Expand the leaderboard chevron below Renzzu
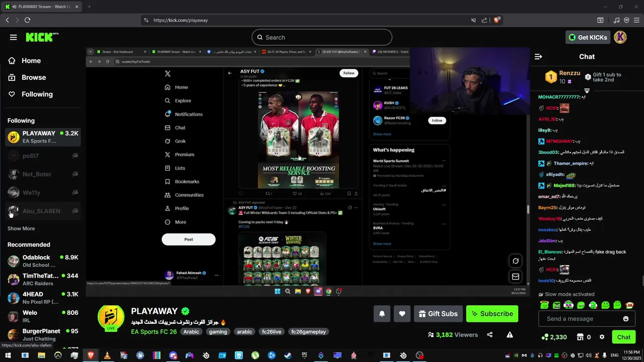Image resolution: width=644 pixels, height=362 pixels. coord(587,91)
